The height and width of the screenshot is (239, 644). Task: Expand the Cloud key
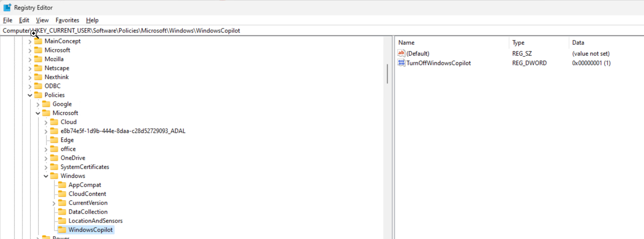point(46,122)
